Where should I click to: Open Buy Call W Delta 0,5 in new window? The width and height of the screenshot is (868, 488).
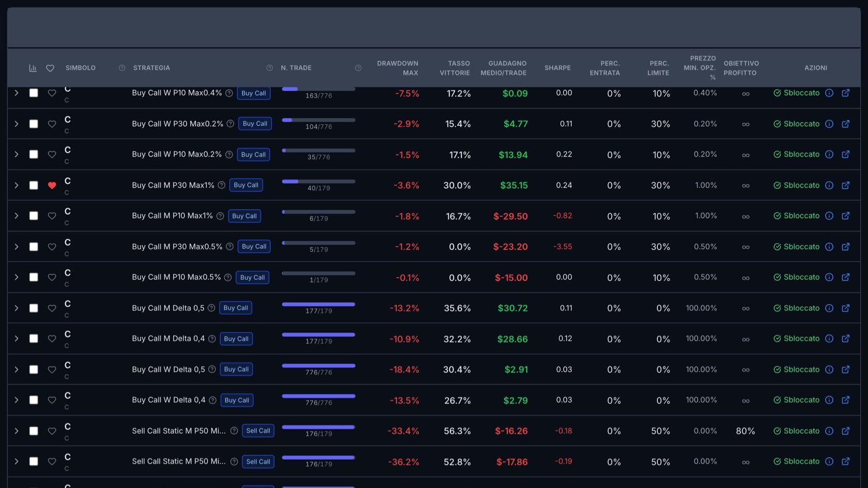(x=845, y=369)
